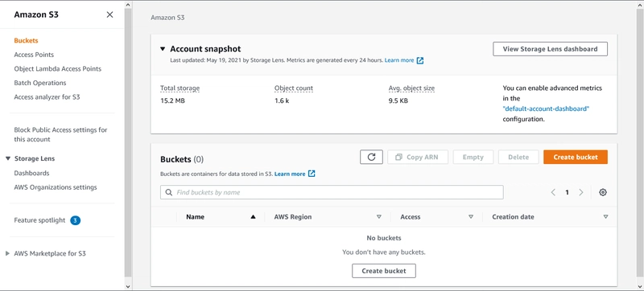Go to next page of buckets
644x291 pixels.
click(580, 192)
